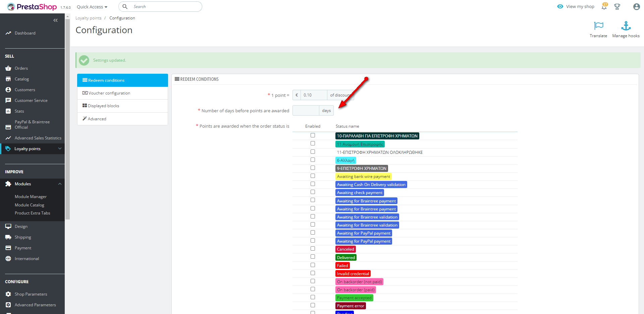
Task: Click the search magnifier icon
Action: coord(125,7)
